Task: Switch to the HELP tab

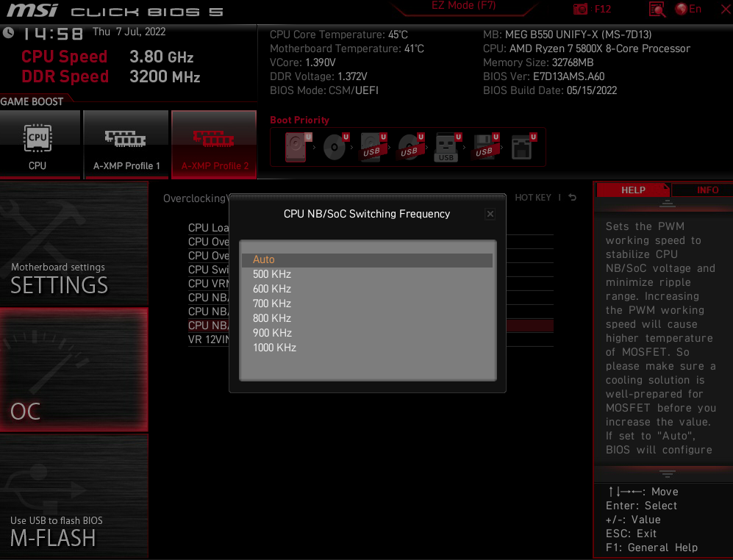Action: pyautogui.click(x=633, y=190)
